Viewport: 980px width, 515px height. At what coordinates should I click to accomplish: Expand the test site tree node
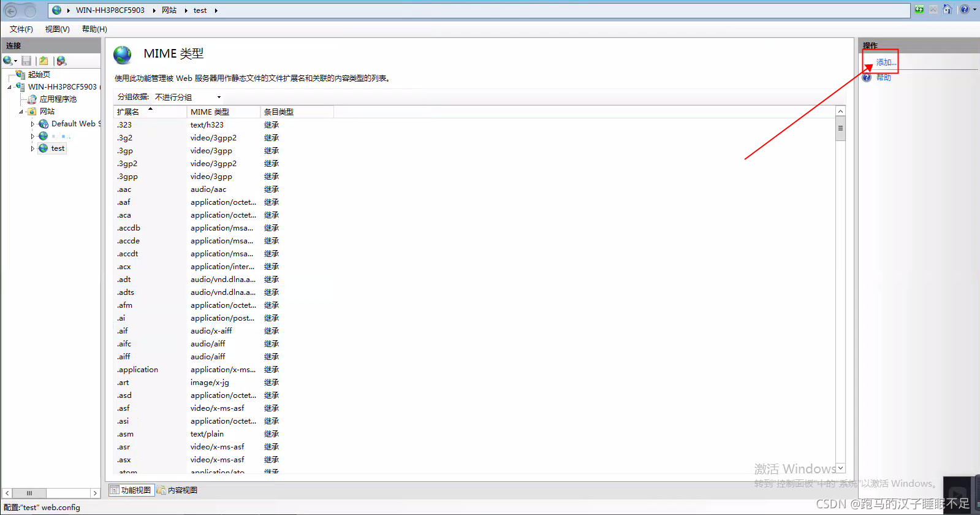(x=32, y=148)
